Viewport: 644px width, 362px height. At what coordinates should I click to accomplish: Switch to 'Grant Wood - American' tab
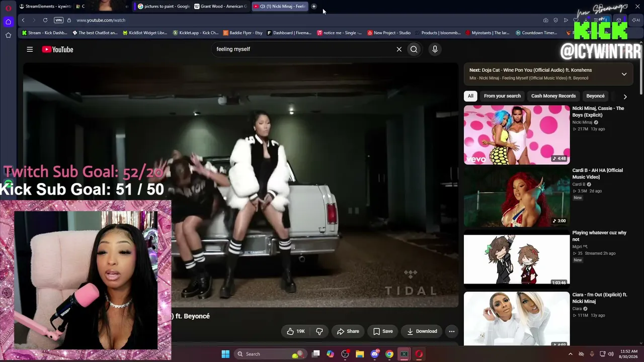tap(221, 7)
